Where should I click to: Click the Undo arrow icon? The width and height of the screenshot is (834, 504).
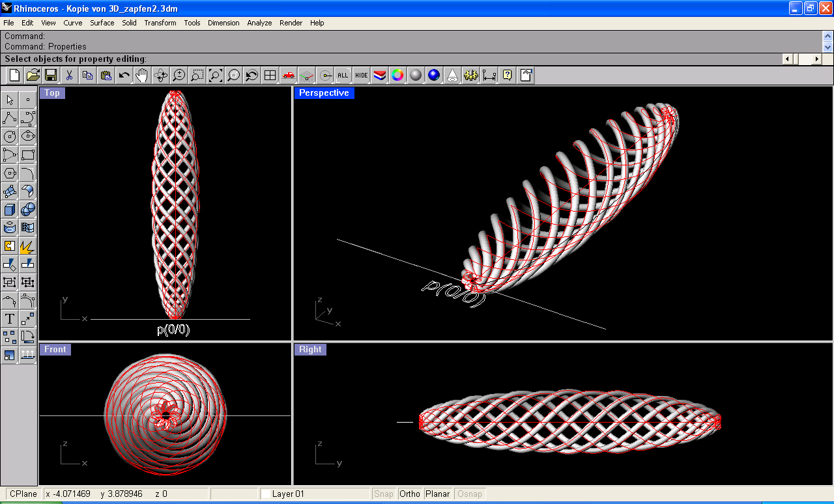tap(124, 76)
